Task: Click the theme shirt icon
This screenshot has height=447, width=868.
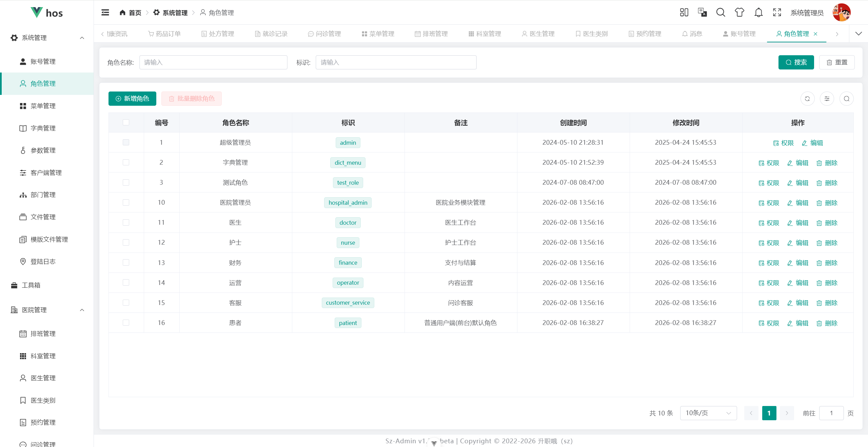Action: pyautogui.click(x=739, y=13)
